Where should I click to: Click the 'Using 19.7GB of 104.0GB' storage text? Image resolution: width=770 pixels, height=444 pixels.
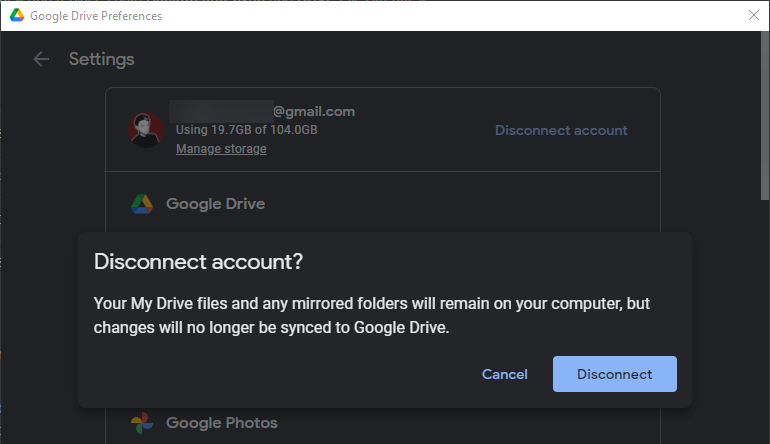[247, 130]
